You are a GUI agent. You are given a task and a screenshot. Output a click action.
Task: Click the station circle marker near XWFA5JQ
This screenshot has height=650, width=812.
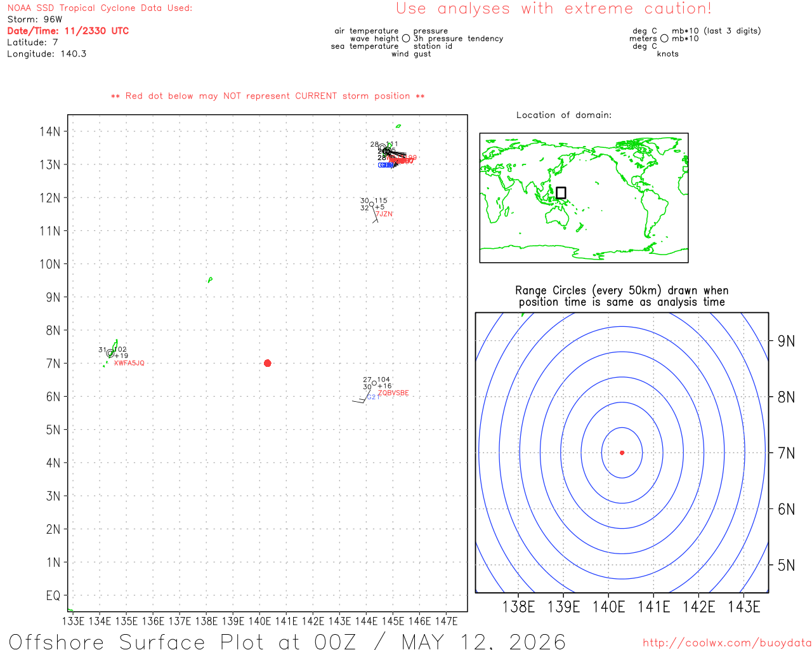click(x=110, y=354)
